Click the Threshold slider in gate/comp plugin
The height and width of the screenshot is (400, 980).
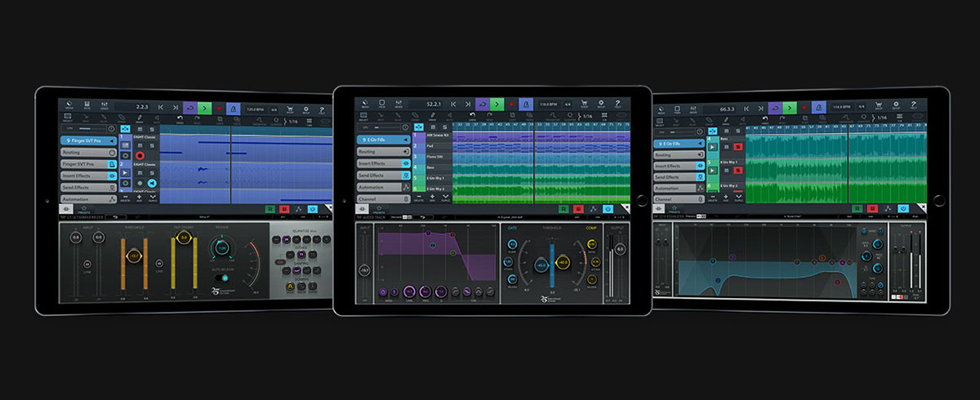pyautogui.click(x=552, y=265)
